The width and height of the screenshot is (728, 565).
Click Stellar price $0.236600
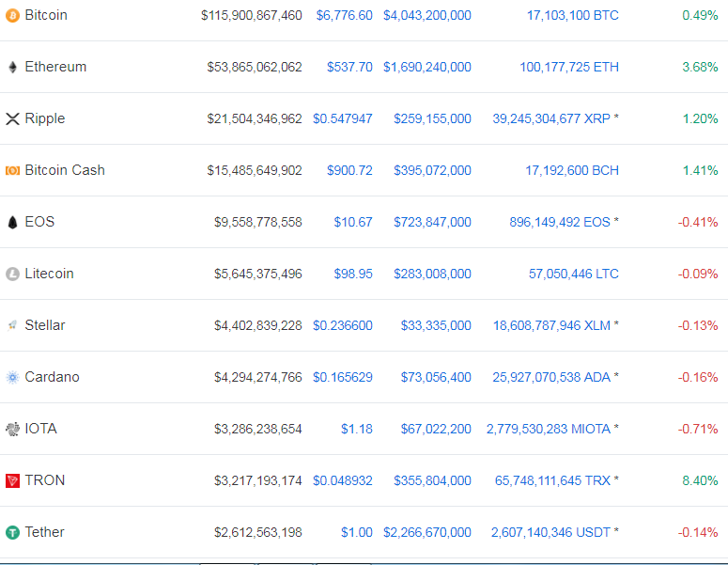click(343, 325)
